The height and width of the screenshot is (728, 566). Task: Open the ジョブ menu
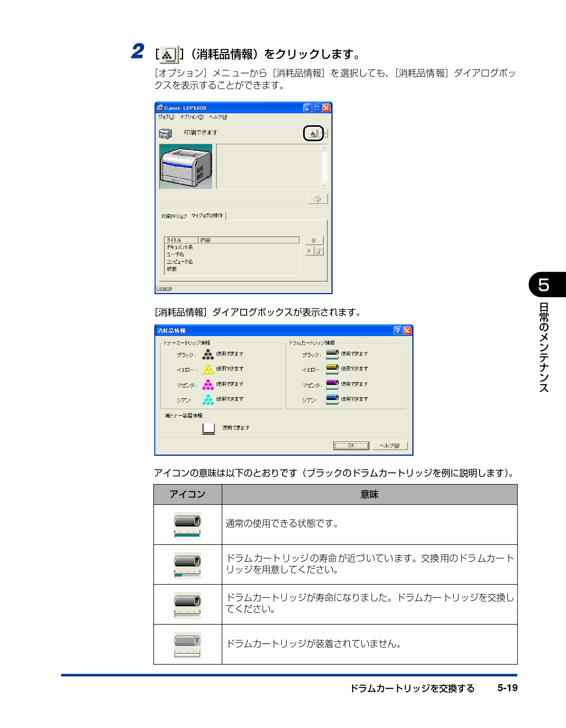click(x=166, y=117)
